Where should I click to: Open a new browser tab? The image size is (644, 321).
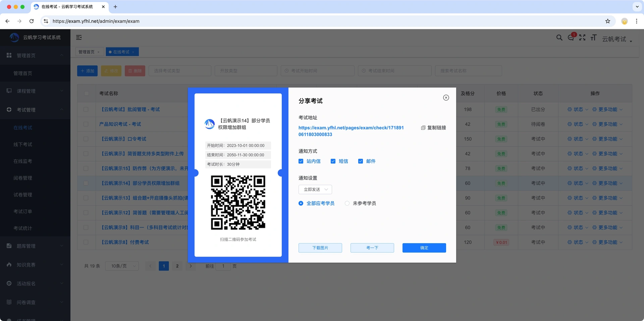pos(115,7)
